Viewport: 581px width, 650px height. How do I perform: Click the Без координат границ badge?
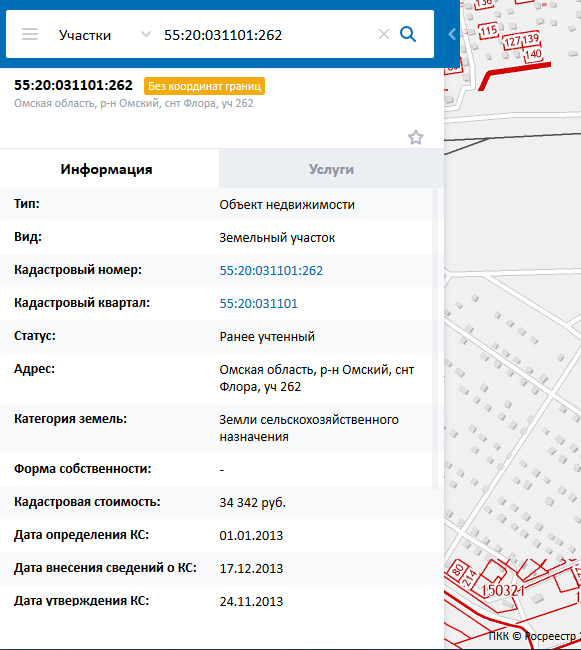204,86
